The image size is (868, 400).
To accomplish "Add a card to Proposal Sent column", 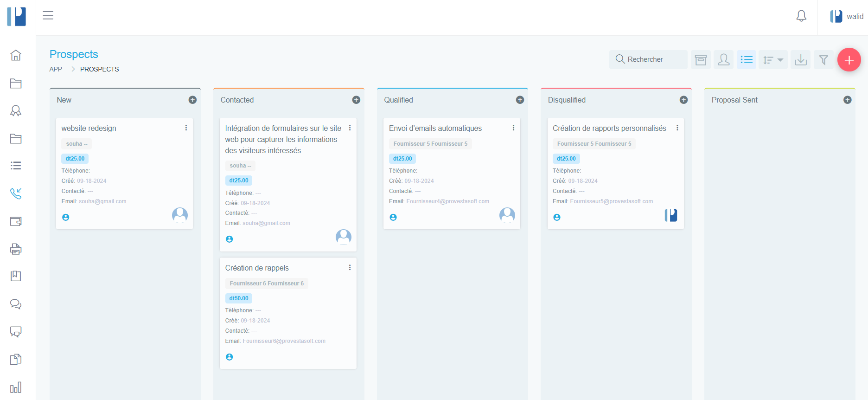I will pos(847,100).
